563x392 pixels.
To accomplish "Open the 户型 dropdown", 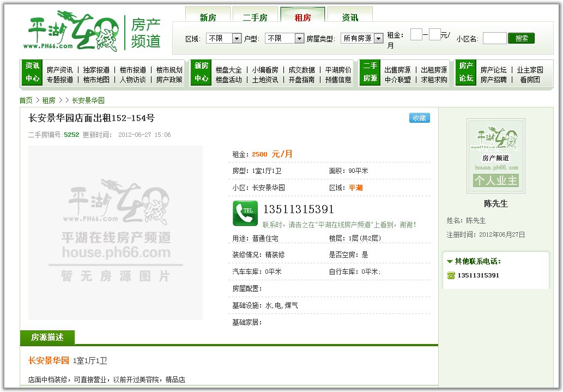I will (284, 38).
